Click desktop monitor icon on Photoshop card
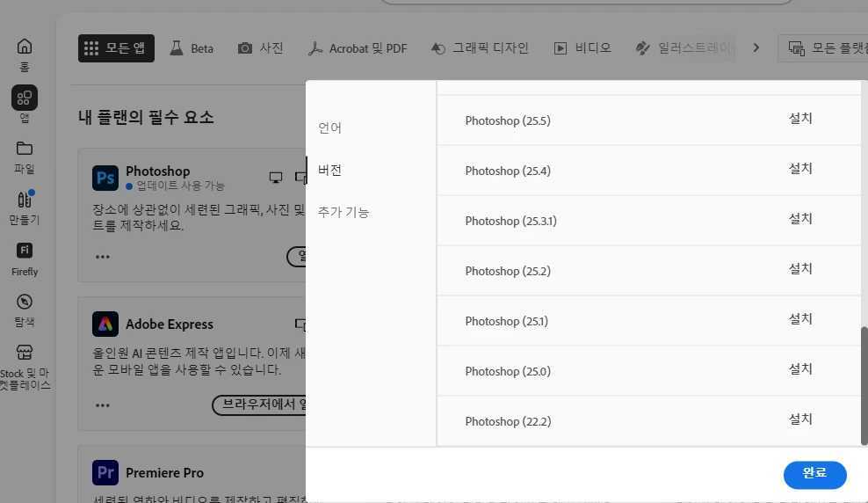This screenshot has width=868, height=503. 276,178
